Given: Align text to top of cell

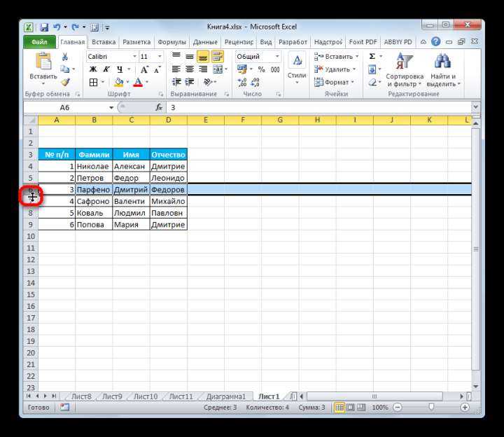Looking at the screenshot, I should click(176, 56).
